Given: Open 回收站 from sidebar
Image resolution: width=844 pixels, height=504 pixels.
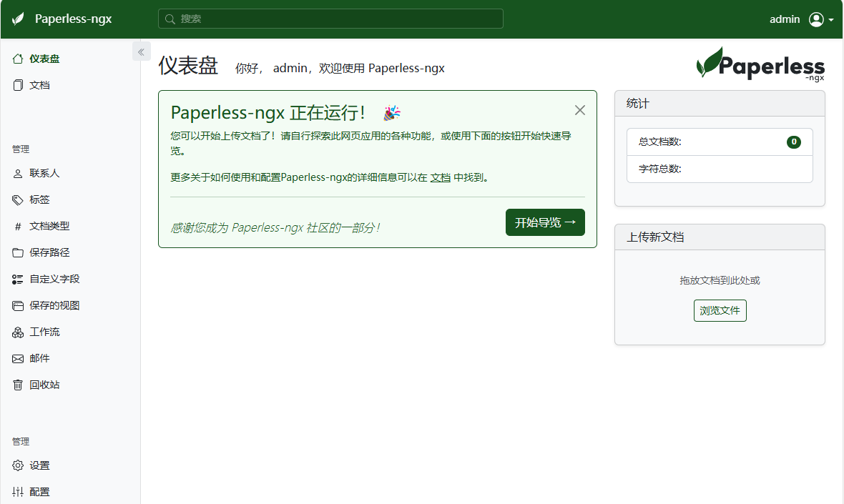Looking at the screenshot, I should 44,385.
